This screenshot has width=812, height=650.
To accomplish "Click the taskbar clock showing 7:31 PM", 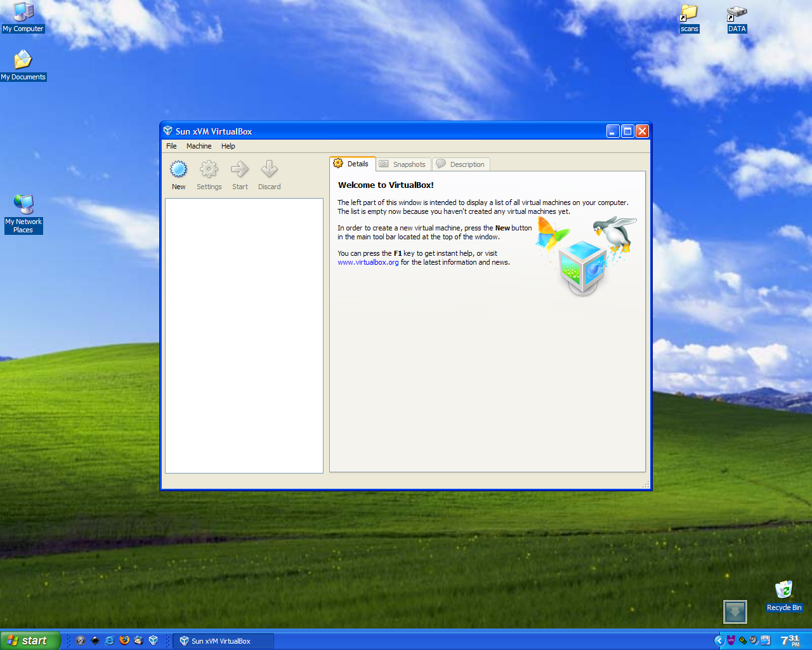I will click(790, 640).
